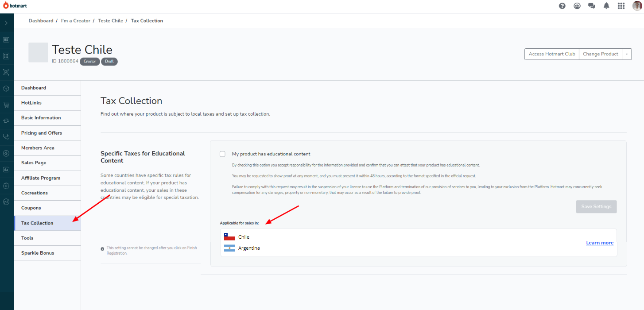Open Tools section
Image resolution: width=644 pixels, height=310 pixels.
tap(47, 238)
